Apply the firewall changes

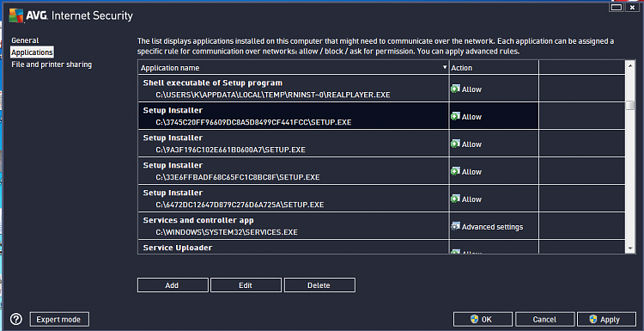tap(606, 320)
